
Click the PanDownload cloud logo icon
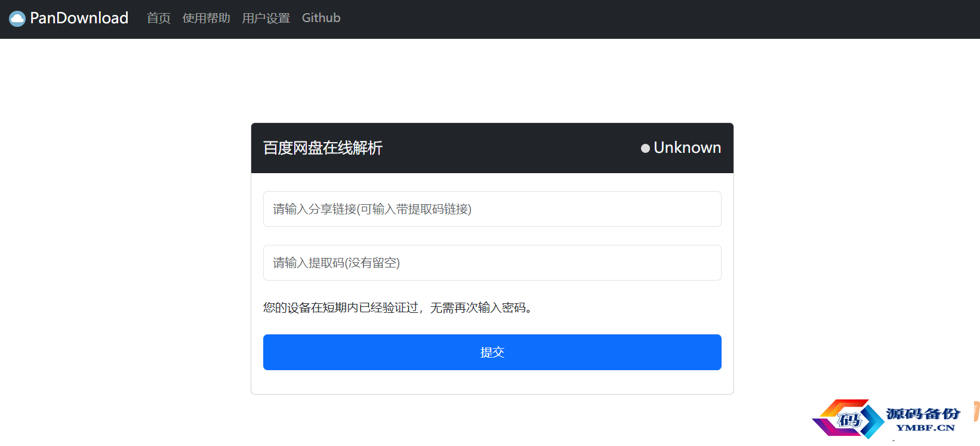[x=17, y=19]
